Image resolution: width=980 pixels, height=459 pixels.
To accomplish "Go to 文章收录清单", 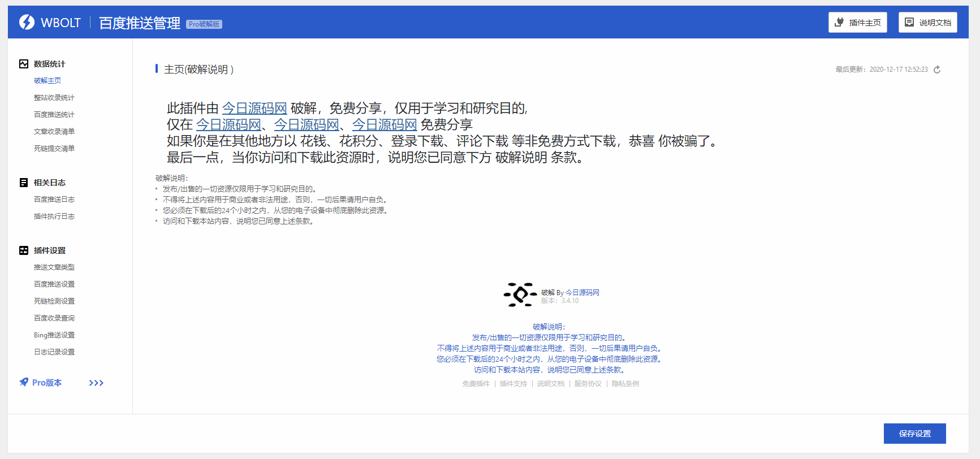I will click(54, 132).
